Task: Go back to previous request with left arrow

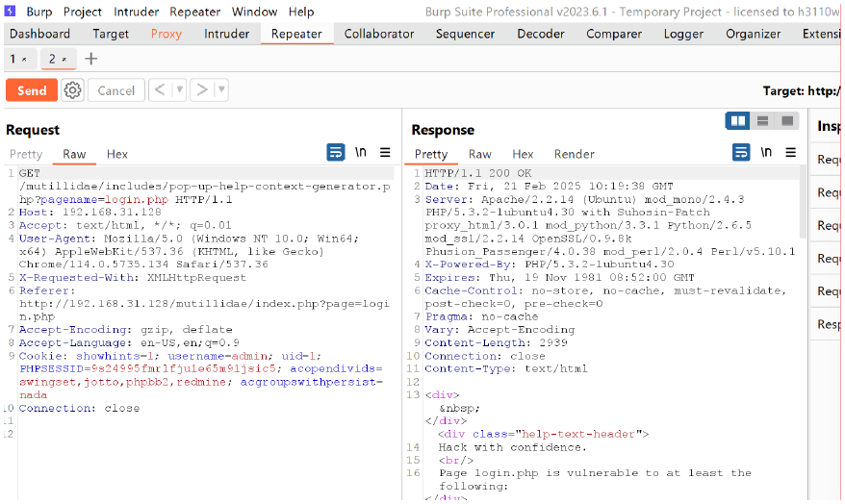Action: [x=160, y=89]
